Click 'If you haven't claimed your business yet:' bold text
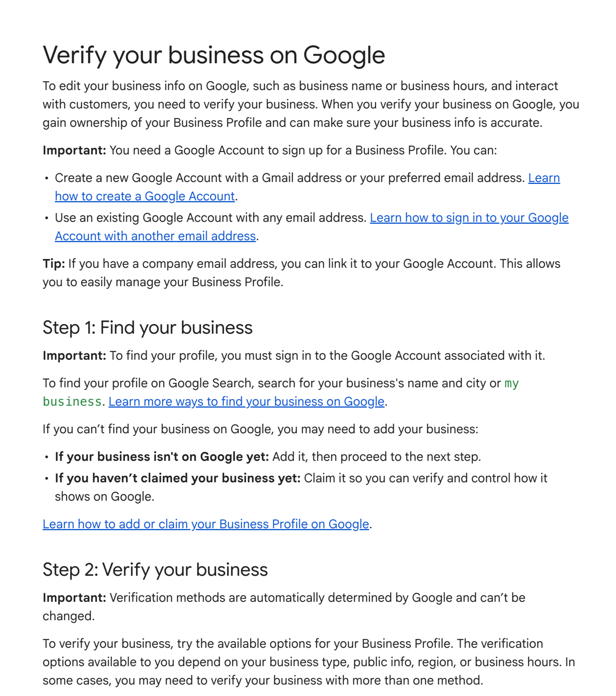This screenshot has height=696, width=616. 178,478
